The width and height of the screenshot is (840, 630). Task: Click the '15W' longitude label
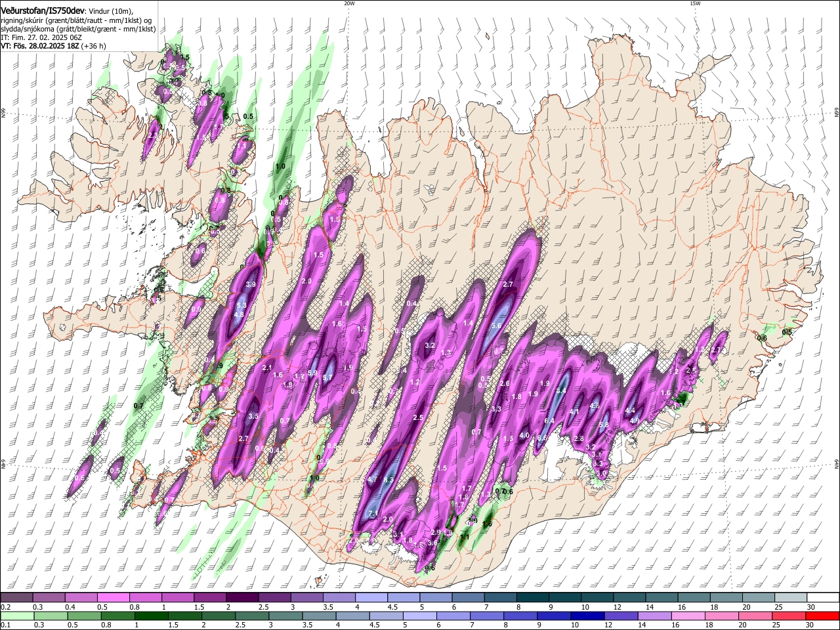pyautogui.click(x=695, y=3)
